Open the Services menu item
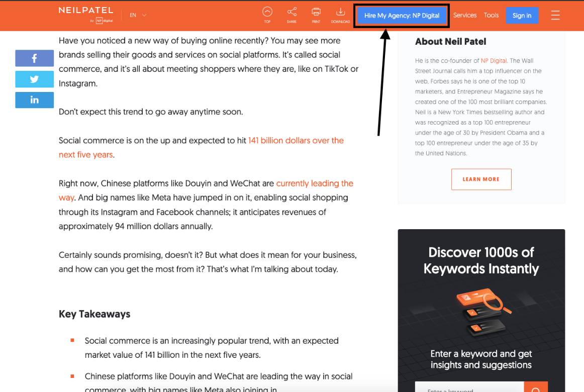 (465, 15)
